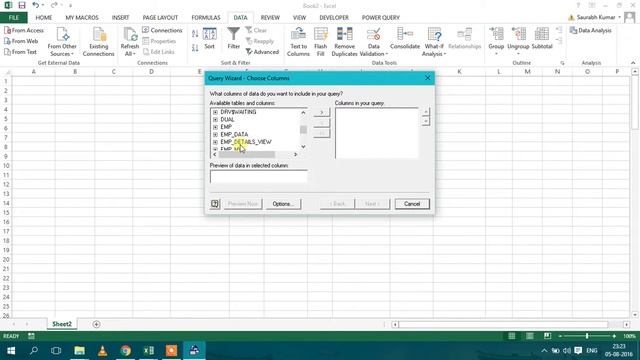Sort Z to A descending icon

(195, 48)
